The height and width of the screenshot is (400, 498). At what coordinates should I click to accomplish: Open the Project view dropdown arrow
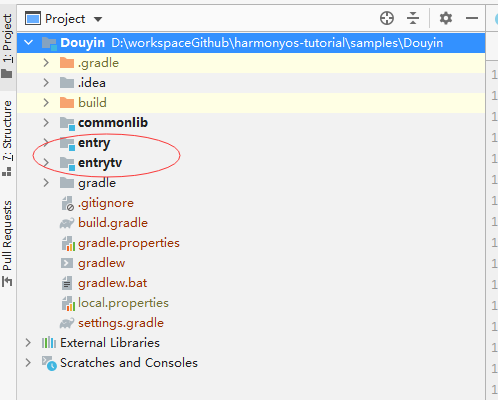(x=98, y=19)
